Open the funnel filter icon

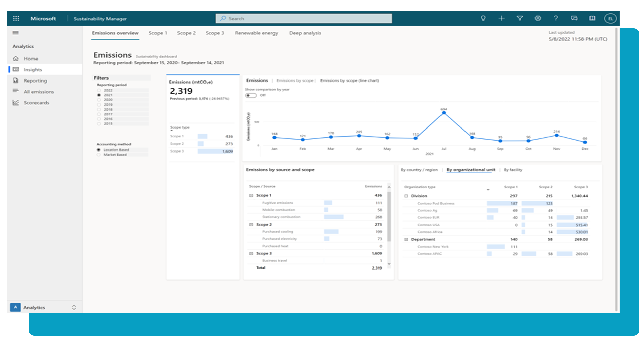click(x=520, y=18)
